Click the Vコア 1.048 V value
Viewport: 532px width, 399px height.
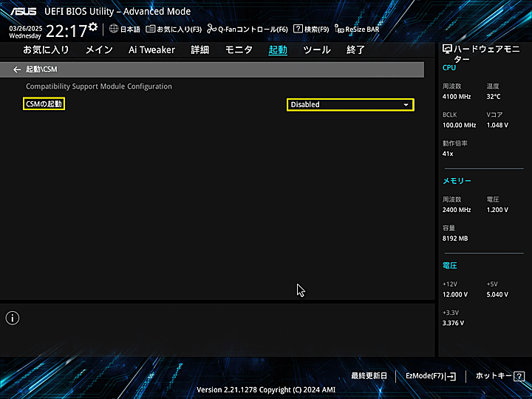[x=497, y=125]
